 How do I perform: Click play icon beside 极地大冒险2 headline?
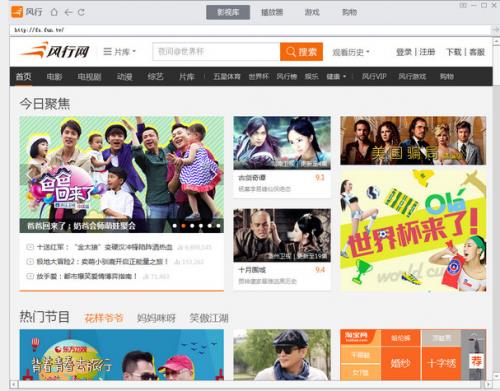(30, 262)
